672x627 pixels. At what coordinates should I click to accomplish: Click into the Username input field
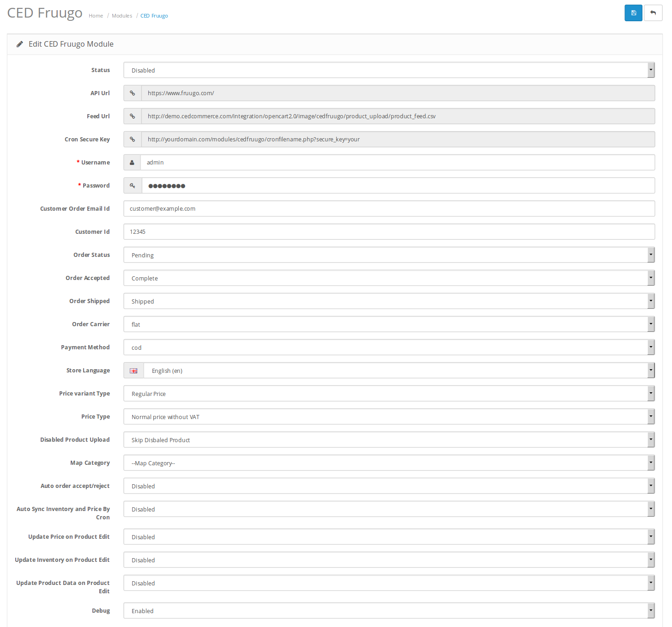pos(398,162)
